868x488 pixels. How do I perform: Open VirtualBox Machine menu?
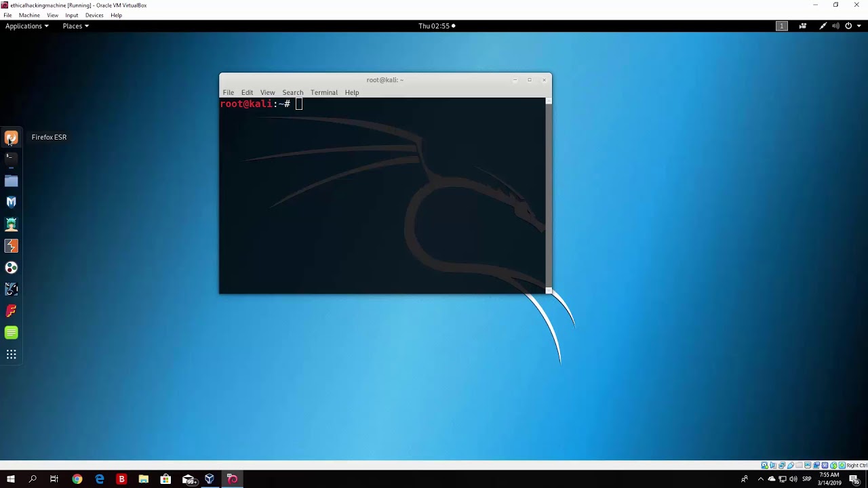[29, 15]
